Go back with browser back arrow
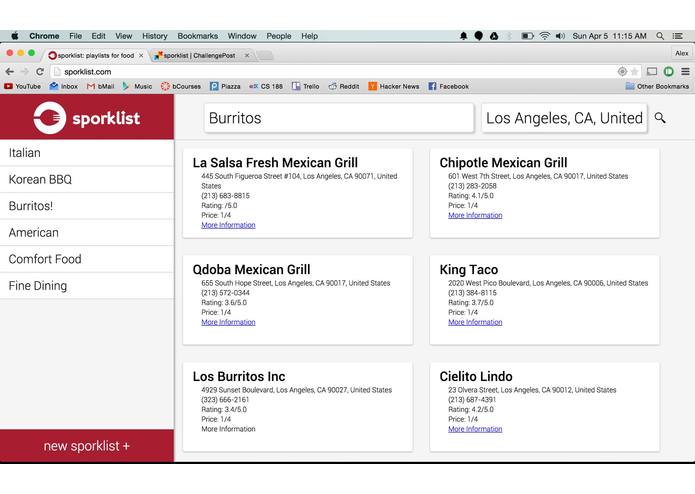The width and height of the screenshot is (695, 494). [10, 71]
